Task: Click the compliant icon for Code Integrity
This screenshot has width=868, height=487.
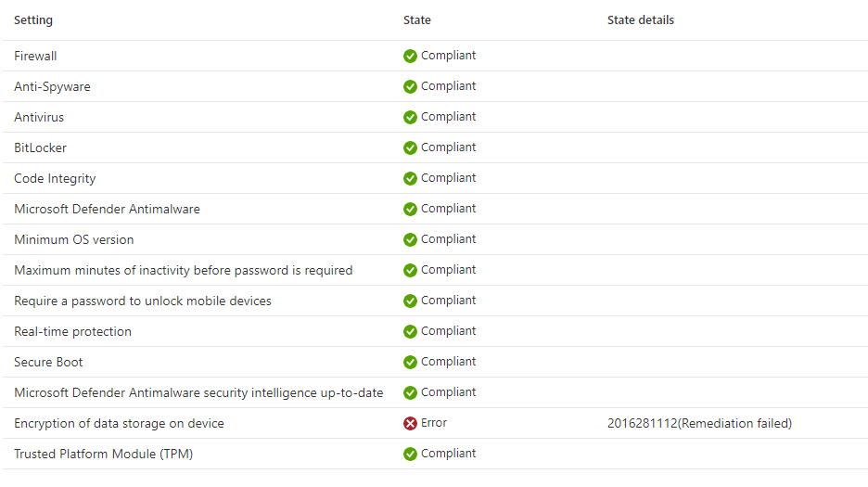Action: point(410,178)
